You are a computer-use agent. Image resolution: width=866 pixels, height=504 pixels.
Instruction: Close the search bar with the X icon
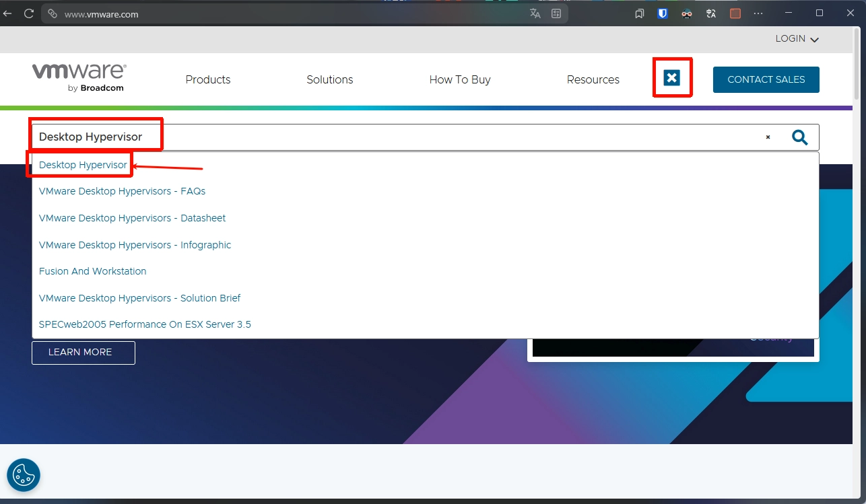click(671, 78)
